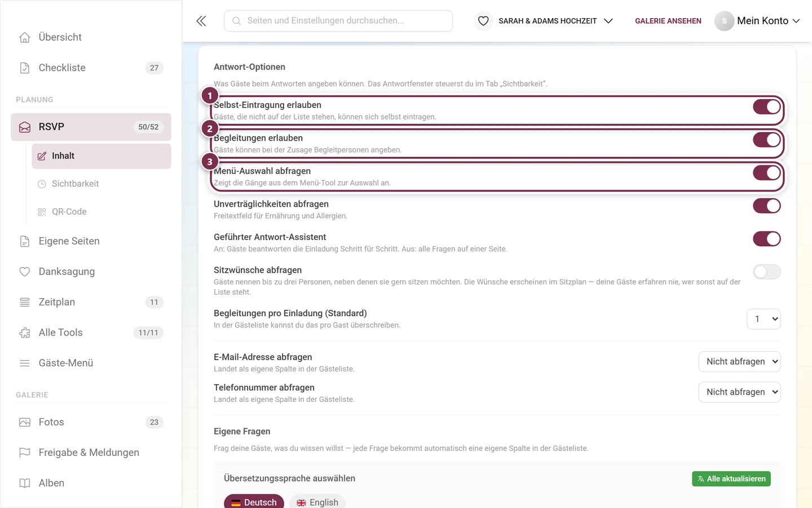812x508 pixels.
Task: Click the Checkliste document icon
Action: pos(25,68)
